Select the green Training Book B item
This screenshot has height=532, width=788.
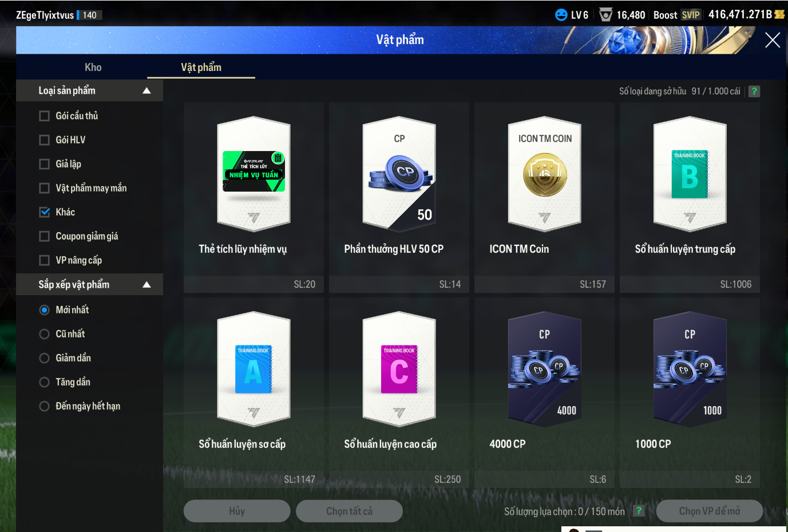coord(690,174)
